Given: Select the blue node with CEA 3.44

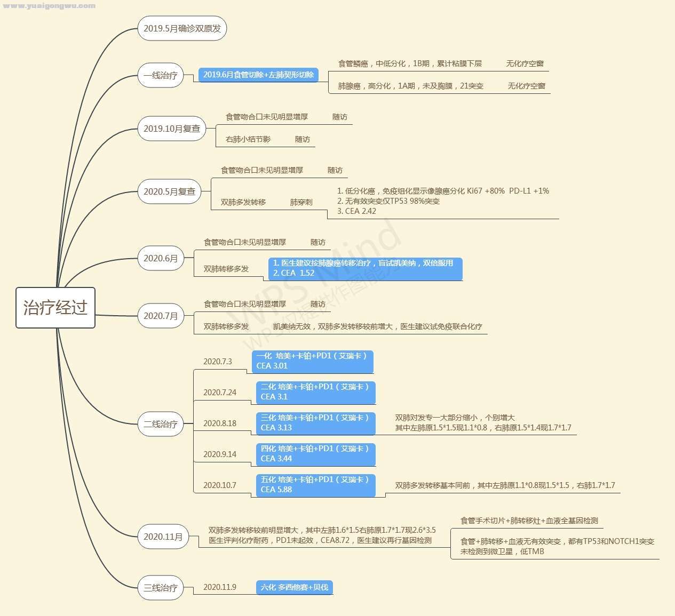Looking at the screenshot, I should (315, 454).
